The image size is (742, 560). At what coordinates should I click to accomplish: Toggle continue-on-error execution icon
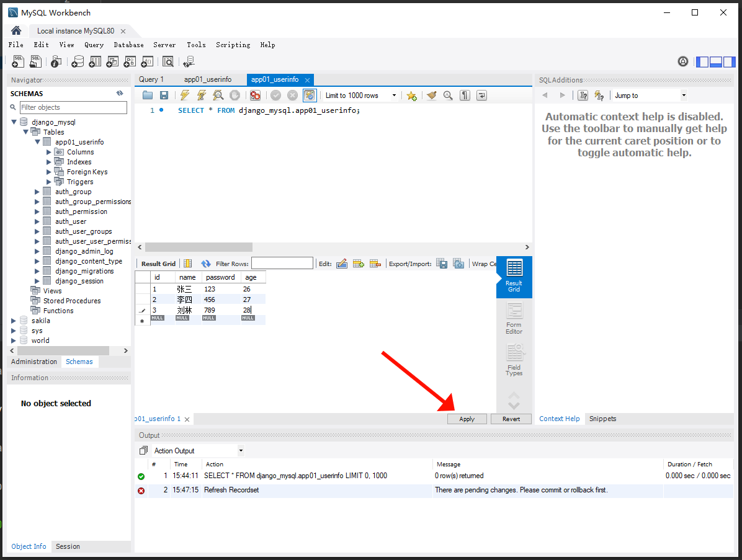tap(255, 96)
